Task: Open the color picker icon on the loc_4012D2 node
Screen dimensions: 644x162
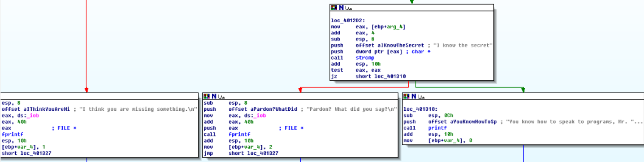Action: pos(334,8)
